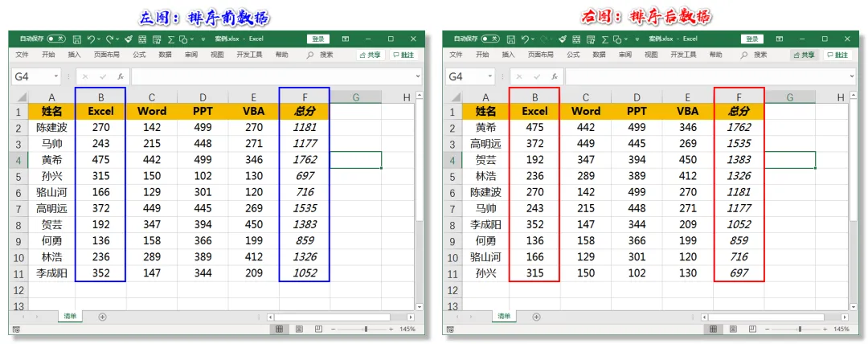868x344 pixels.
Task: Click horizontal scrollbar right arrow in left window
Action: [411, 317]
